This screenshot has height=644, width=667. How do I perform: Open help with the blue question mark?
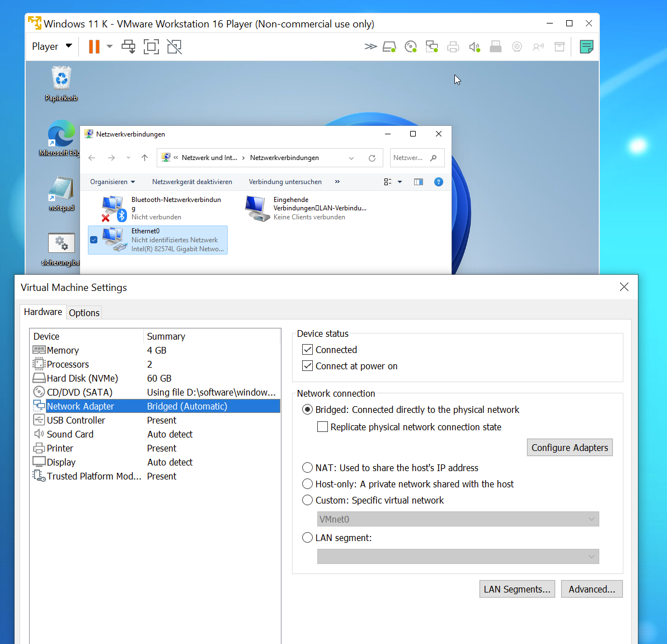point(439,182)
